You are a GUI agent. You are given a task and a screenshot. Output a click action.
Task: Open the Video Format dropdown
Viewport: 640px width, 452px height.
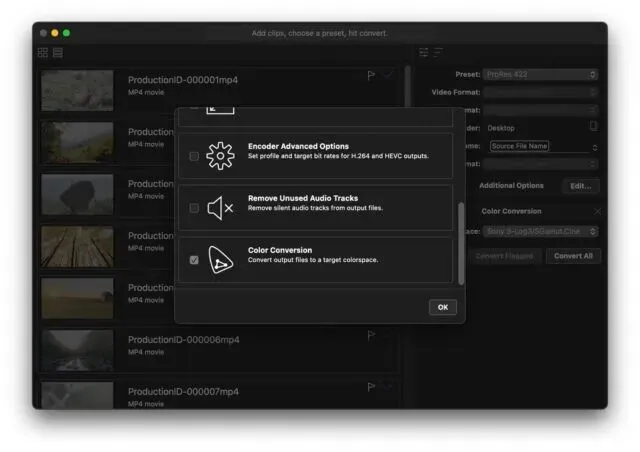[x=540, y=92]
